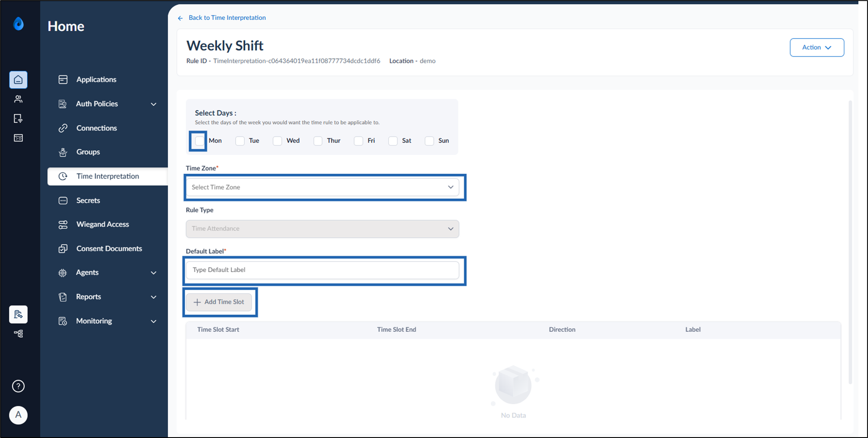Check the Wed day checkbox
Screen dimensions: 868x438
(277, 141)
